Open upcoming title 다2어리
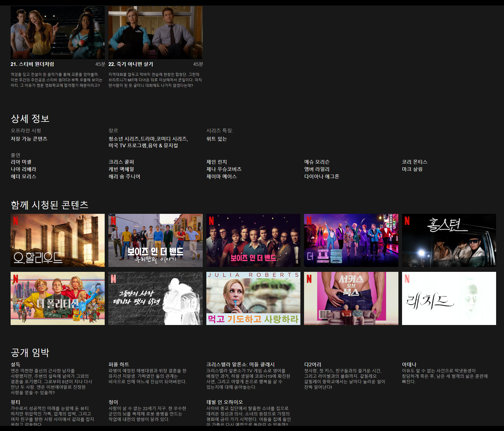This screenshot has height=431, width=504. pyautogui.click(x=313, y=364)
